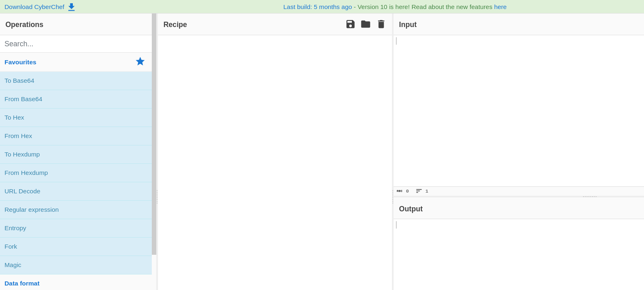Save the current recipe
644x290 pixels.
point(350,24)
